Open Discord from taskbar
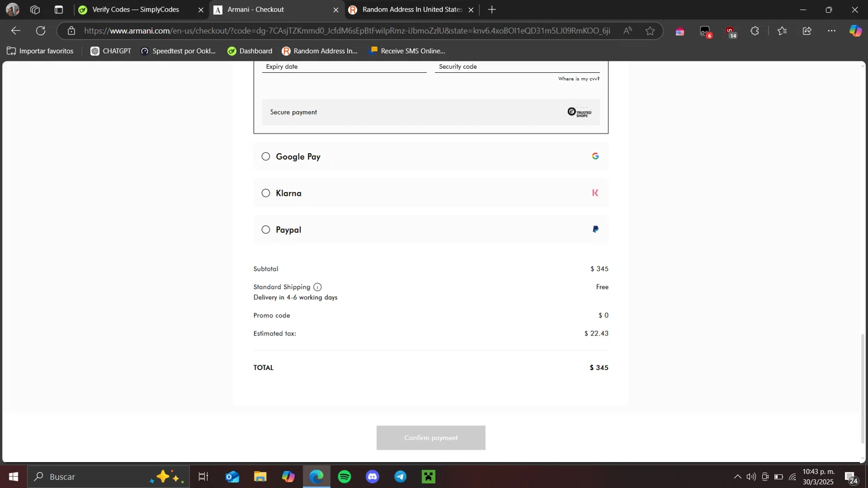 [373, 476]
